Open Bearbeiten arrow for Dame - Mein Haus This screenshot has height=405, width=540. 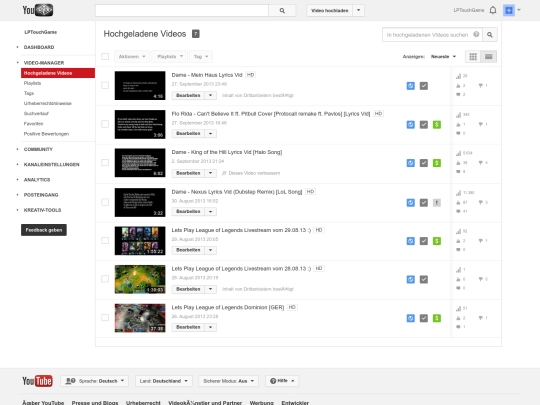(x=210, y=95)
